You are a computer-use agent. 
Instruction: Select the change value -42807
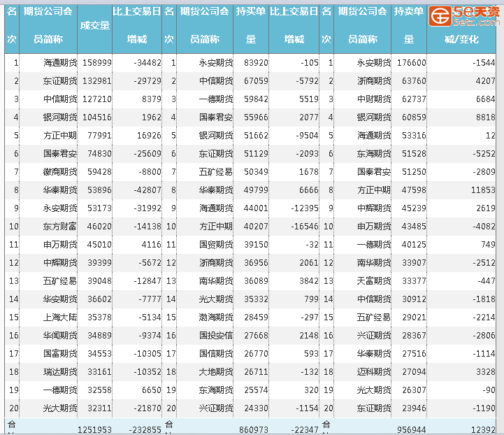(x=147, y=190)
